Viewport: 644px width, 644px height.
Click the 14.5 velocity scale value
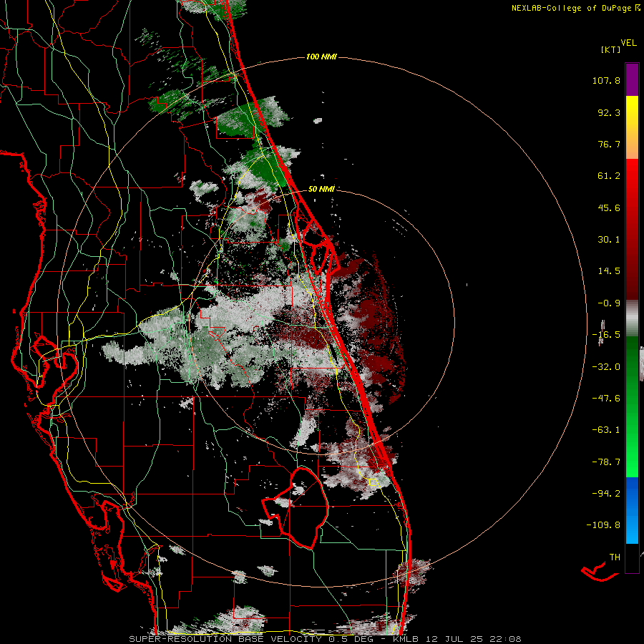(609, 271)
